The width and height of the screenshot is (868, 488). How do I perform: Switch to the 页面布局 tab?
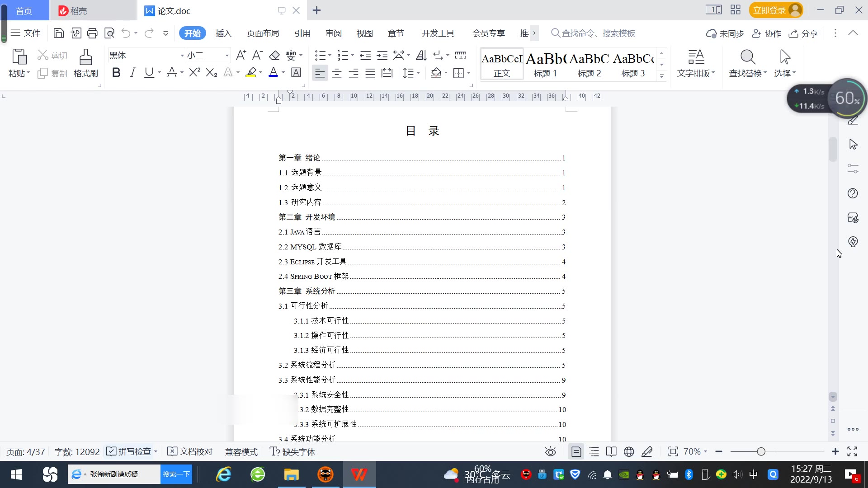(x=263, y=33)
